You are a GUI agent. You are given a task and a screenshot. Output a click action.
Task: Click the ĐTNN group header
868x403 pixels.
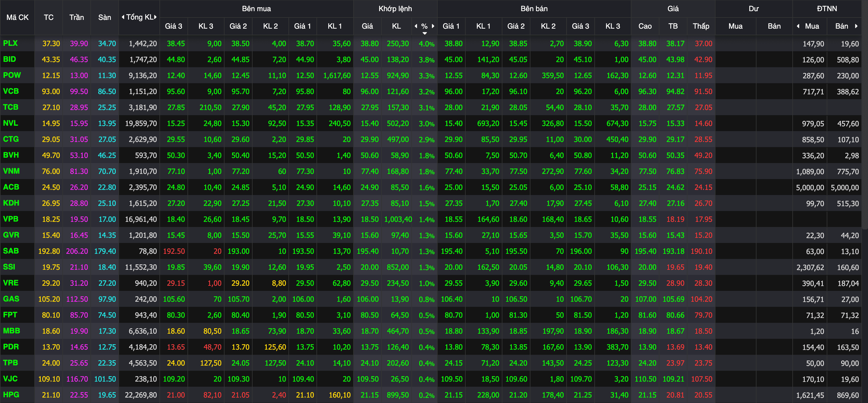click(x=827, y=9)
